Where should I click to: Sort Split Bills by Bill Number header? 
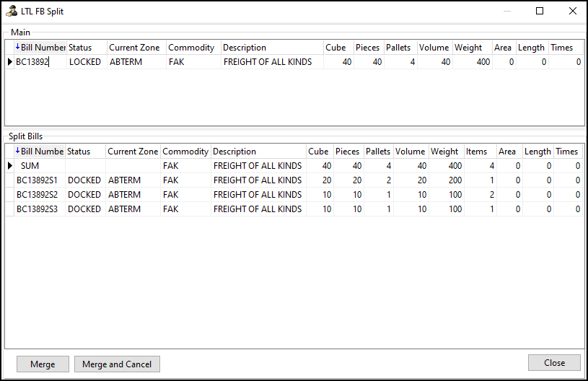point(40,152)
